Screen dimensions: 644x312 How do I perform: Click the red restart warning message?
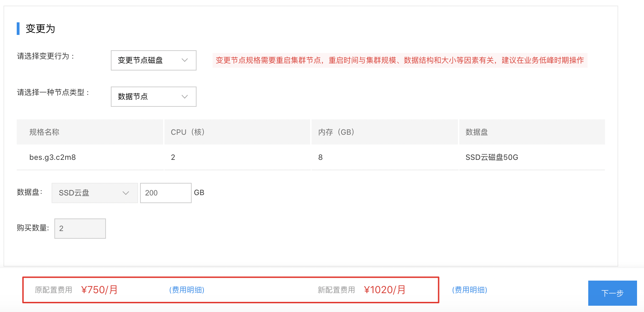[400, 60]
